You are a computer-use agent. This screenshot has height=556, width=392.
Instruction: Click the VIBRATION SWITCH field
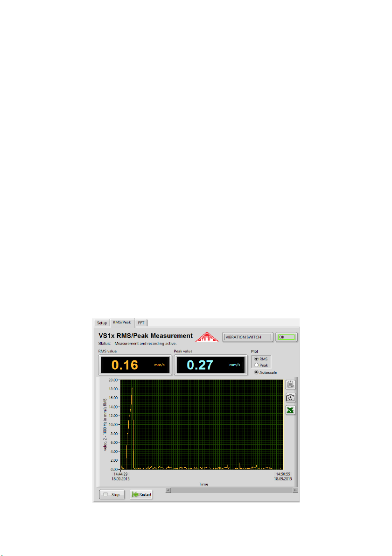click(x=248, y=337)
